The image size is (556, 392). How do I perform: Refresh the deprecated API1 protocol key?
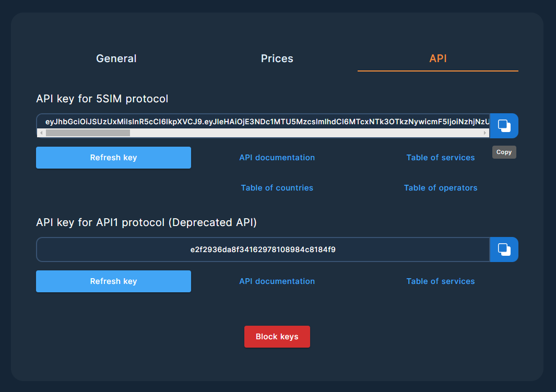coord(113,281)
